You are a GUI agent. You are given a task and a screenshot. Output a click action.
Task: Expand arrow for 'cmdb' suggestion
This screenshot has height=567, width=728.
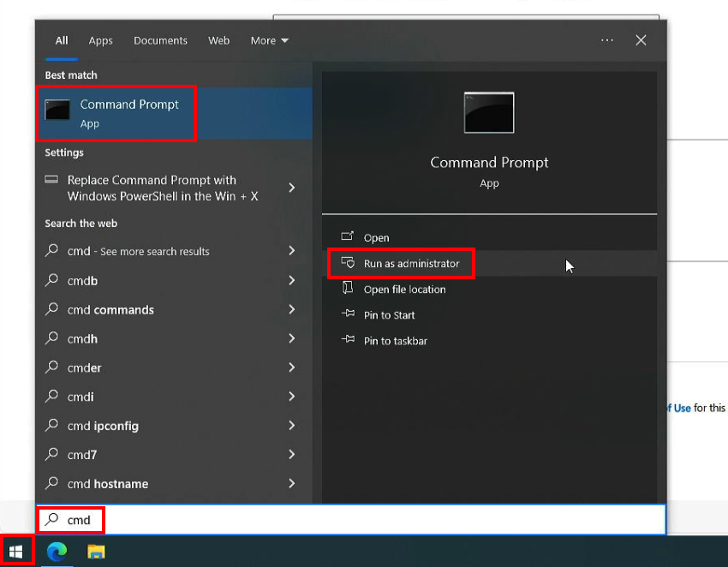291,280
